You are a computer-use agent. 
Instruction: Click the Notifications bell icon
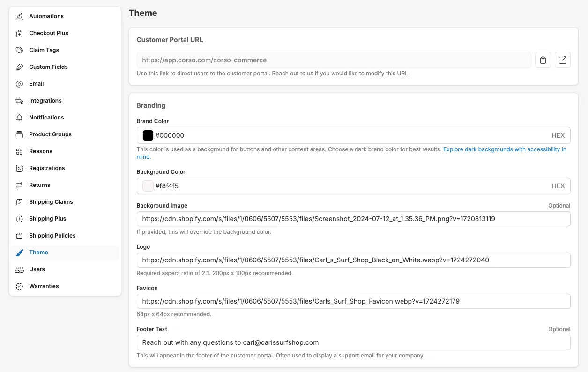19,118
